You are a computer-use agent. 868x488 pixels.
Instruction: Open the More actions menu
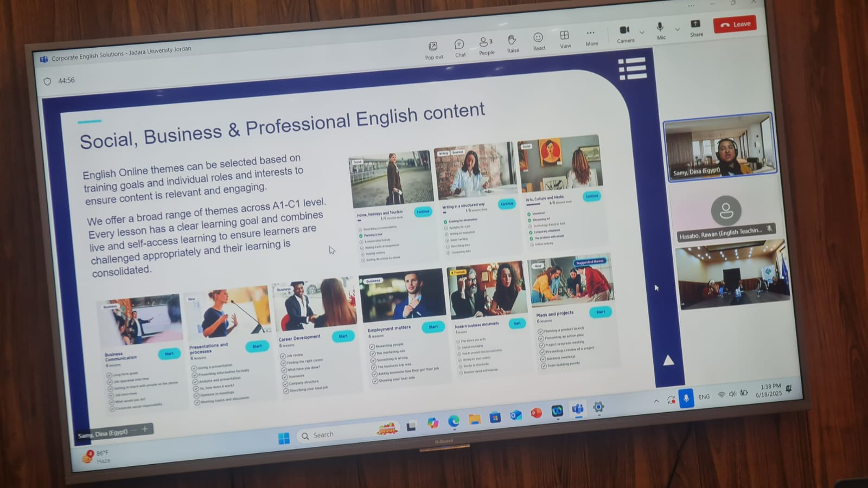pos(591,36)
